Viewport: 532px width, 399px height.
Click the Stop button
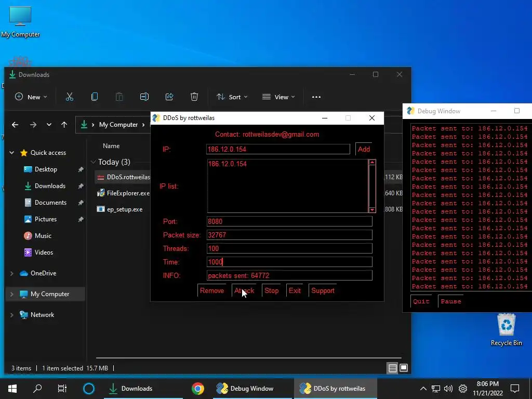click(x=271, y=291)
